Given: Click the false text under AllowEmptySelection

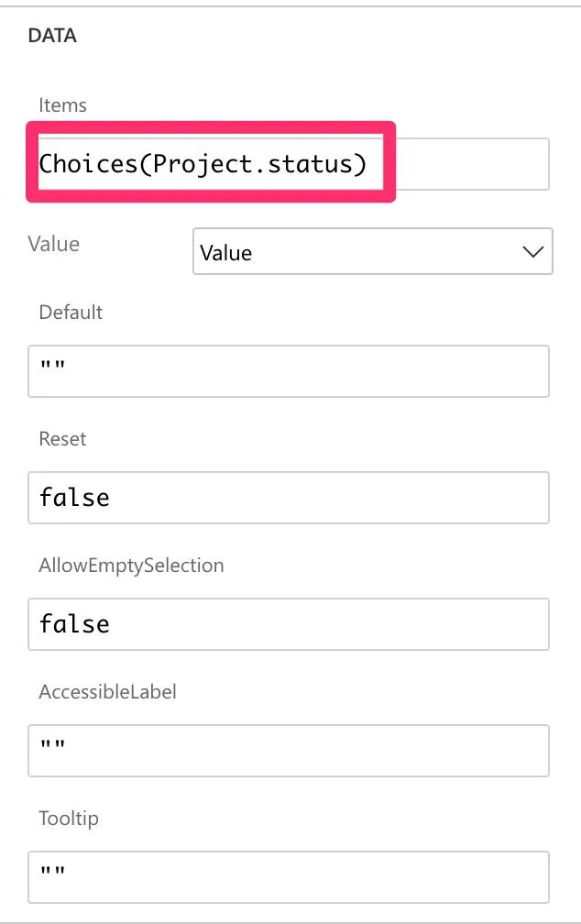Looking at the screenshot, I should click(x=74, y=624).
